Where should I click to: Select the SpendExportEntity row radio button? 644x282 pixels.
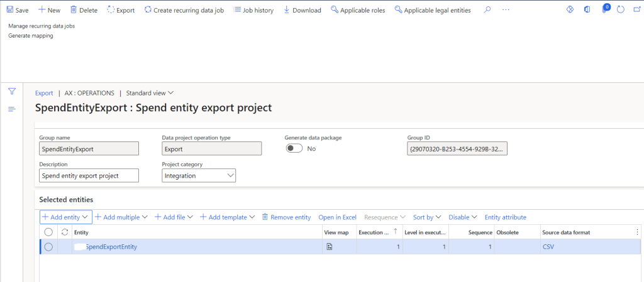point(48,247)
